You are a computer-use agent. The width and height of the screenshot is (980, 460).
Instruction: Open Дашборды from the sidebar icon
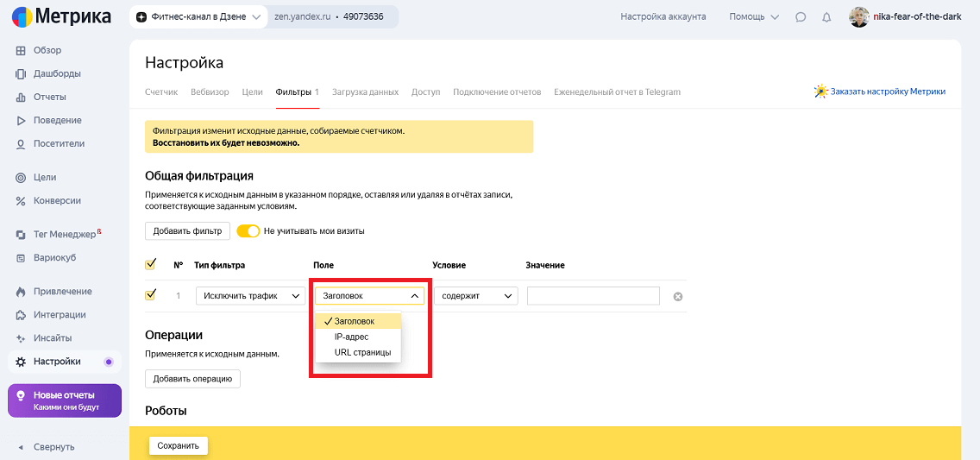point(21,74)
